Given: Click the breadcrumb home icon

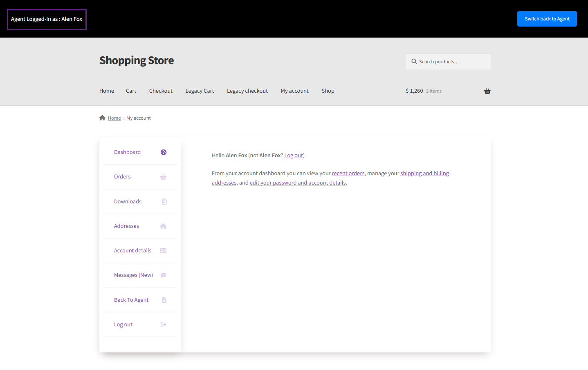Looking at the screenshot, I should coord(102,118).
